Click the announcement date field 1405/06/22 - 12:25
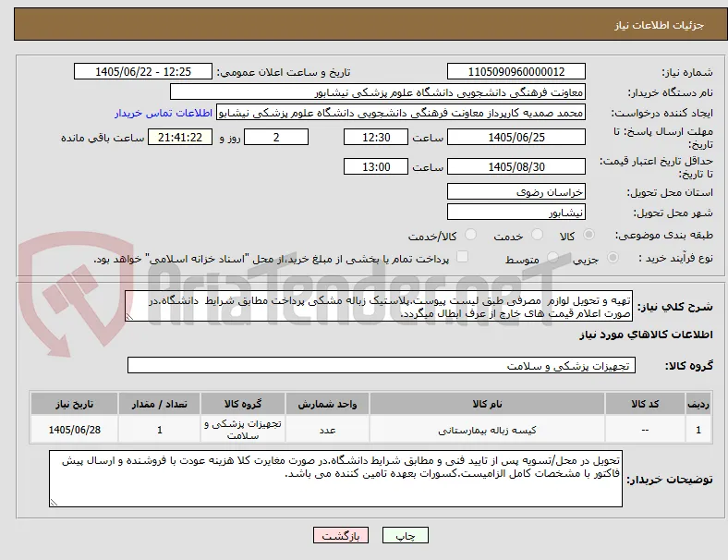The image size is (728, 560). (x=143, y=71)
